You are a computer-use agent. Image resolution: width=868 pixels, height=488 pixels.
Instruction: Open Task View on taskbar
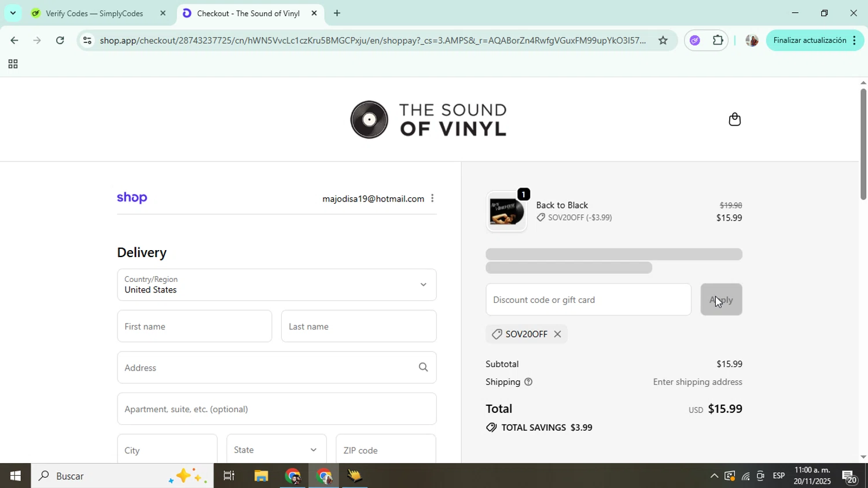point(229,476)
